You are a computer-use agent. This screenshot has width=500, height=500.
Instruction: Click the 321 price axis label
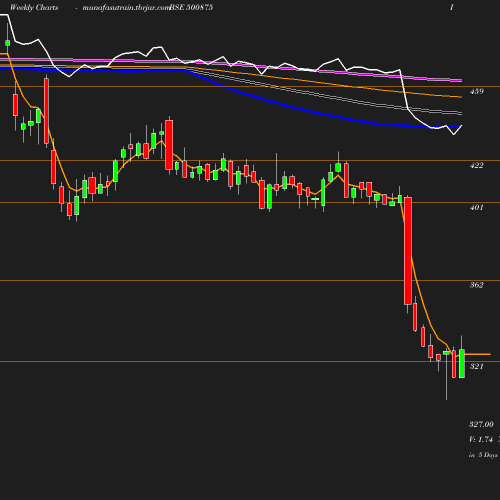click(477, 366)
